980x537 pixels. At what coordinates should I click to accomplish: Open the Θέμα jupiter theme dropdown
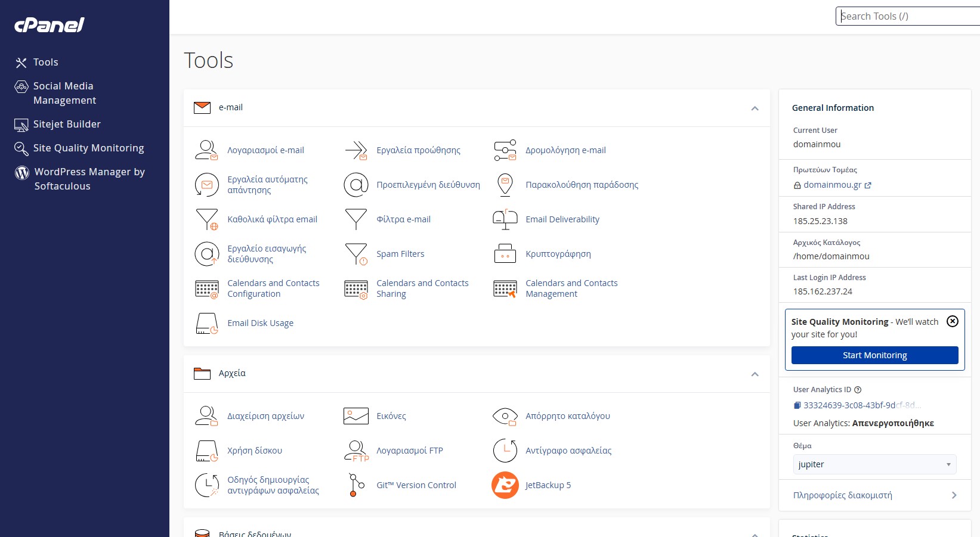(874, 464)
